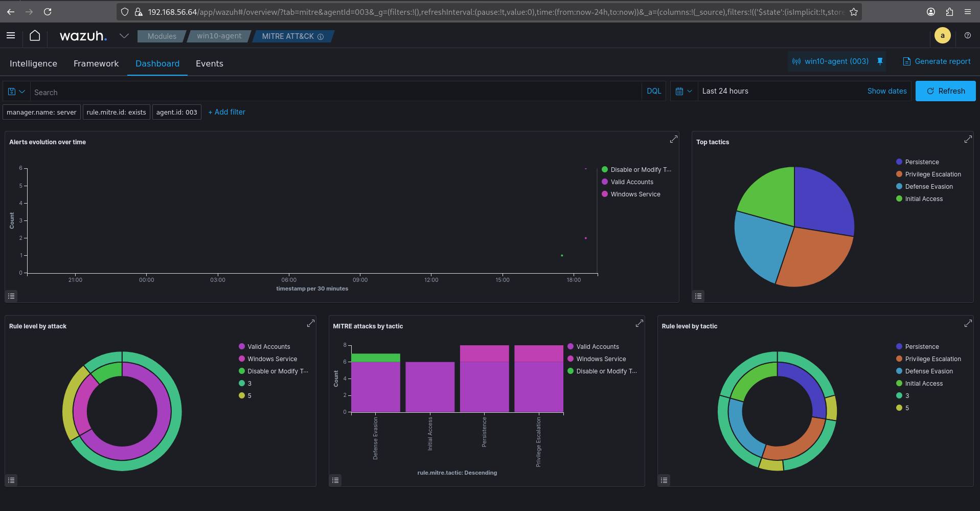The image size is (980, 511).
Task: Click the Refresh button
Action: (x=945, y=91)
